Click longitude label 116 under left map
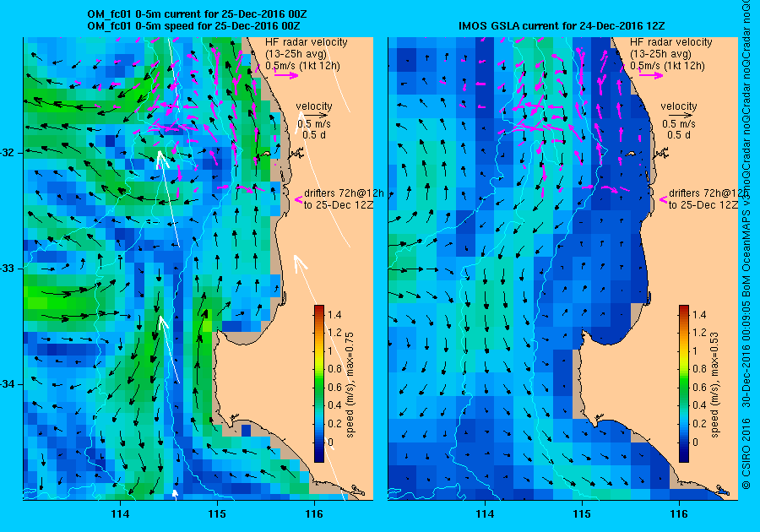The width and height of the screenshot is (760, 532). pyautogui.click(x=314, y=514)
